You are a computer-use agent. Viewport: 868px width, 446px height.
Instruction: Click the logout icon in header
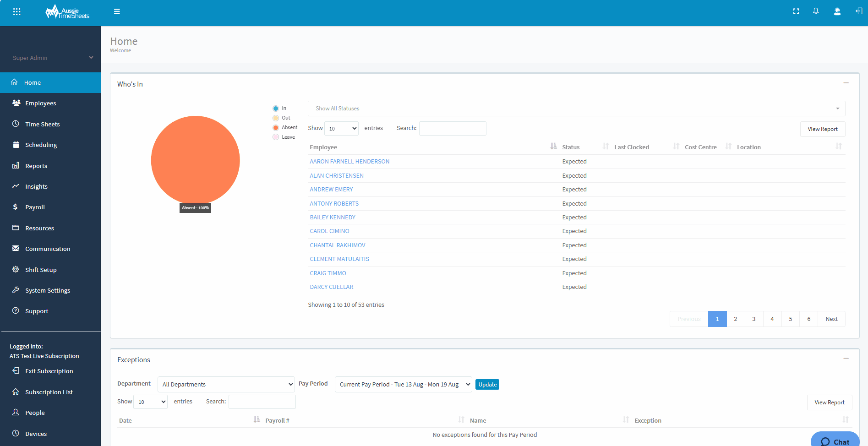pos(859,11)
